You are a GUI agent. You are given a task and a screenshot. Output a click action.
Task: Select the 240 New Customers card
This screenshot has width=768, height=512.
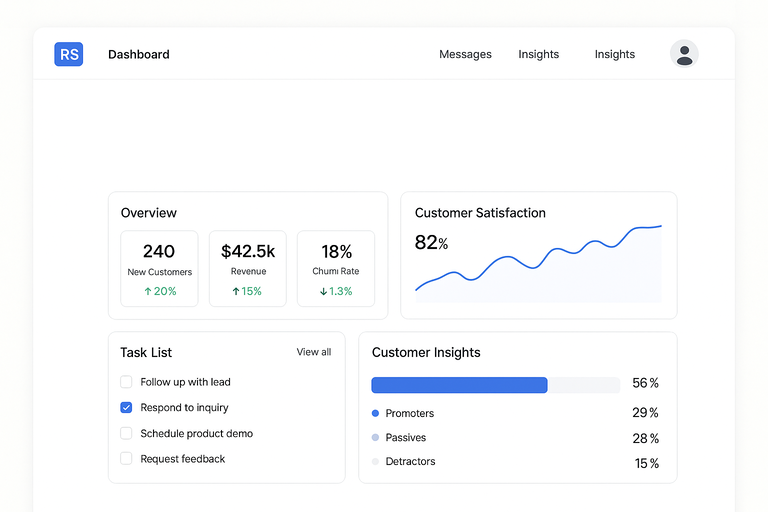(x=160, y=268)
